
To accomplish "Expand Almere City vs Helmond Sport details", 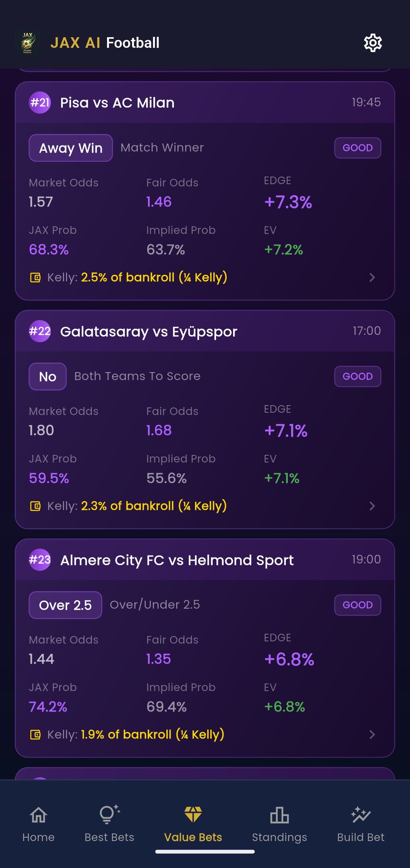I will [x=372, y=734].
